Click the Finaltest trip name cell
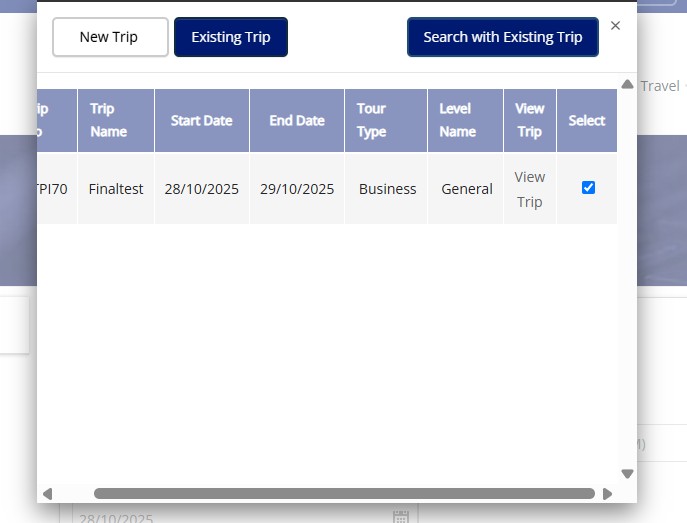The image size is (687, 523). [x=116, y=189]
